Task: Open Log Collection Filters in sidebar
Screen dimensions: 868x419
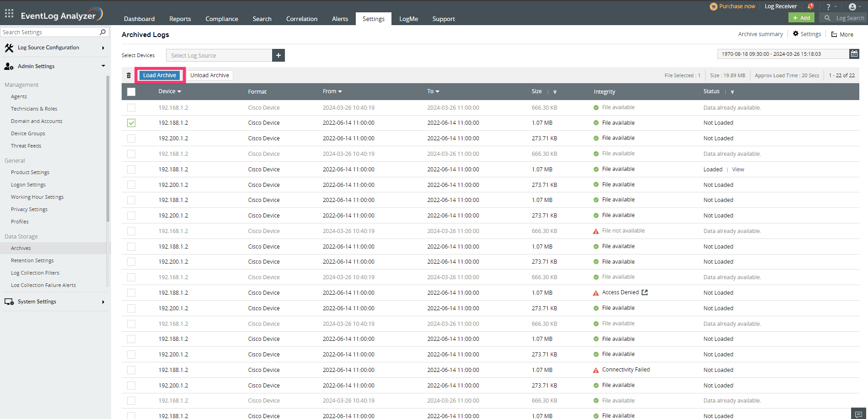Action: point(35,273)
